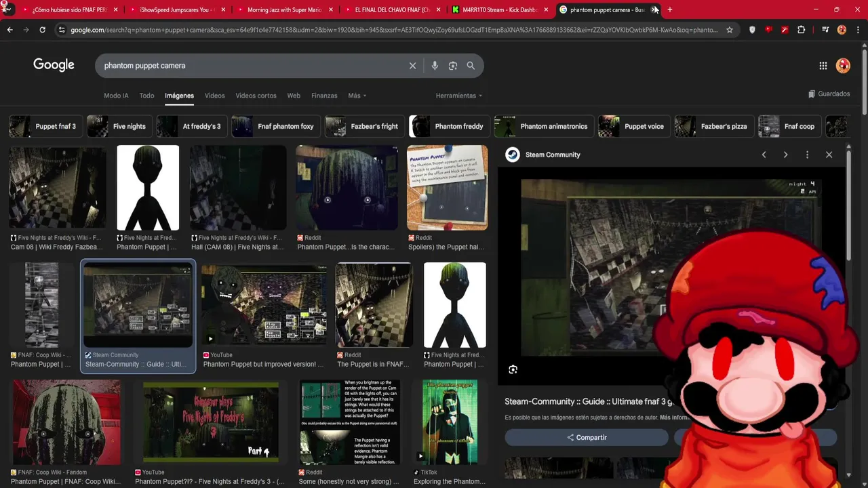Open a new browser tab
The image size is (868, 488).
click(670, 9)
